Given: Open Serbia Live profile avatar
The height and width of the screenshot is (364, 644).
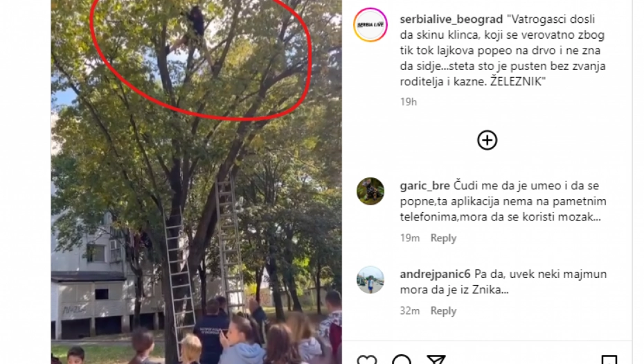Looking at the screenshot, I should pyautogui.click(x=370, y=25).
